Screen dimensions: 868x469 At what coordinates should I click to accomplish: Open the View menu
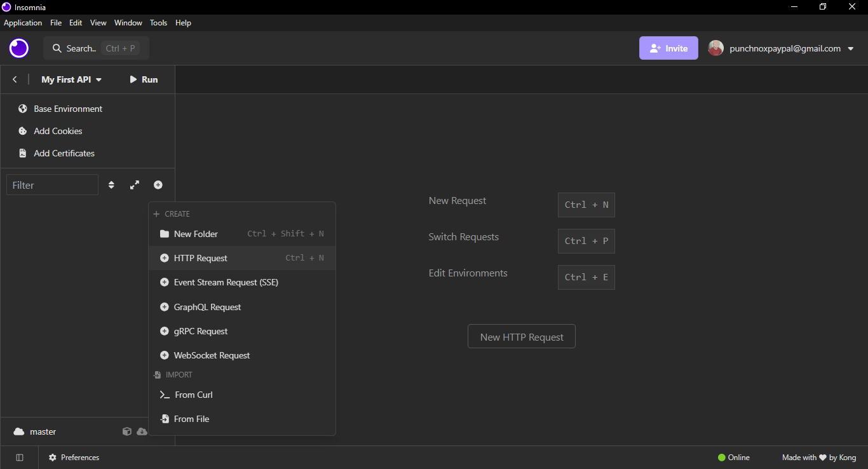[x=98, y=23]
